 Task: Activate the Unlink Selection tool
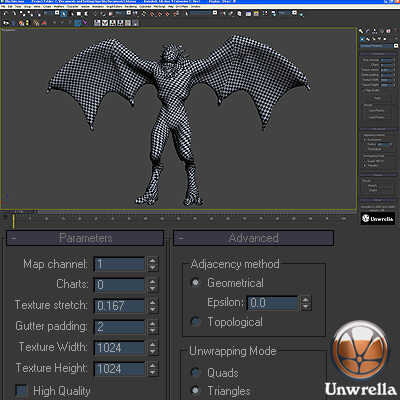[x=30, y=14]
